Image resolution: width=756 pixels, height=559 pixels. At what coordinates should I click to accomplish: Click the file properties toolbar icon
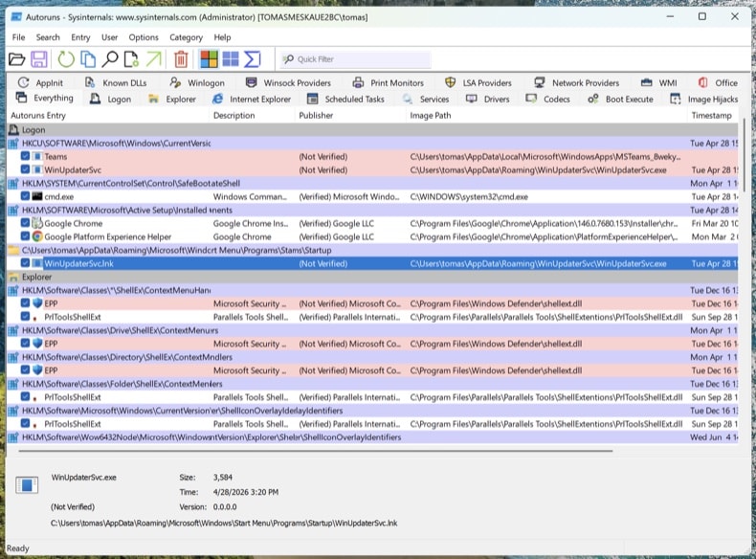(x=132, y=59)
